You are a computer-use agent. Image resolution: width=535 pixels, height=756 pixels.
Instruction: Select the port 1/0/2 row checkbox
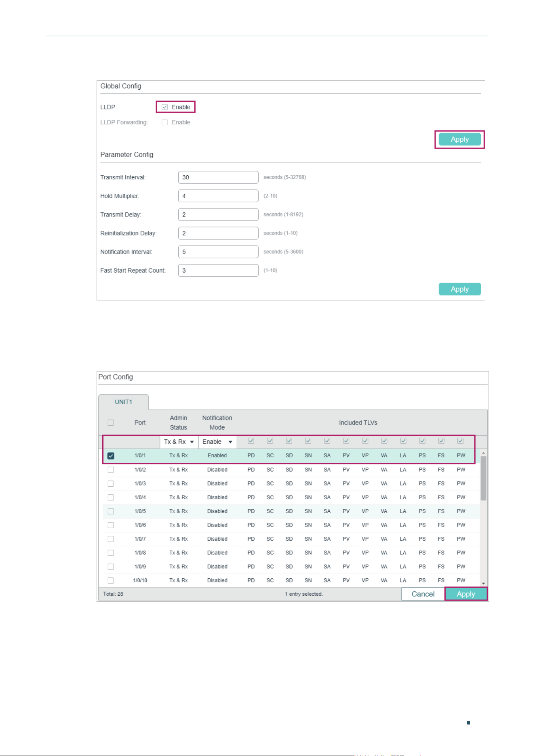[111, 470]
